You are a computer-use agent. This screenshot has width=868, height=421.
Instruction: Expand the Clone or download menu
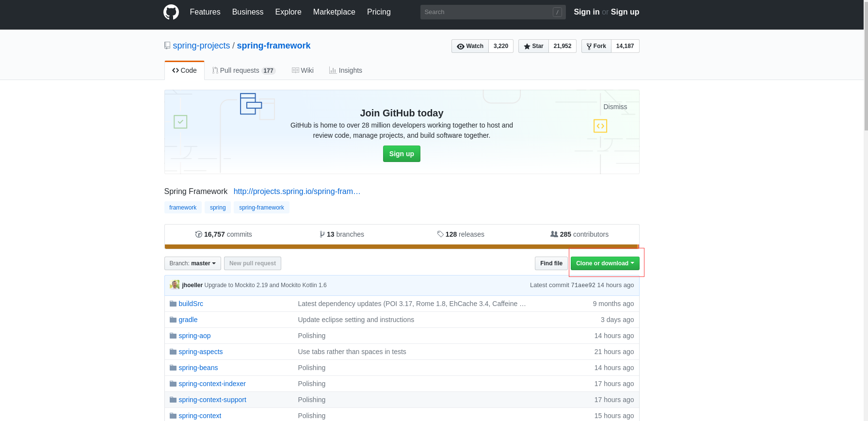click(x=605, y=263)
